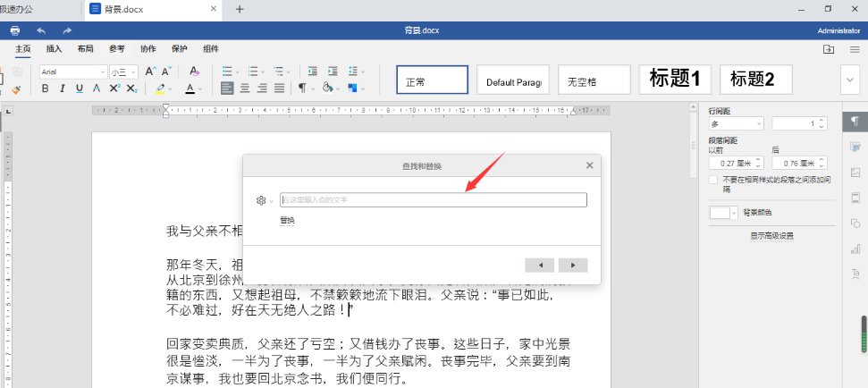Viewport: 868px width, 388px height.
Task: Apply the 标题1 style
Action: (x=675, y=80)
